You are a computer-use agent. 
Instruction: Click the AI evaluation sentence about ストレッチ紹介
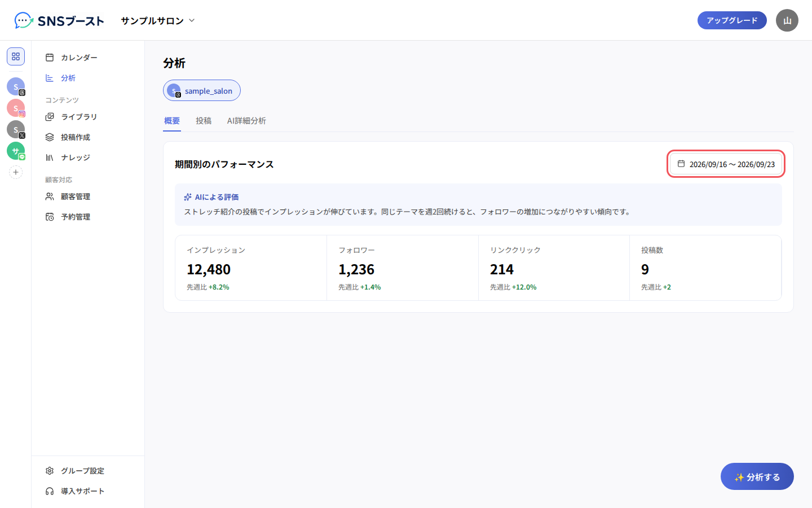point(408,212)
